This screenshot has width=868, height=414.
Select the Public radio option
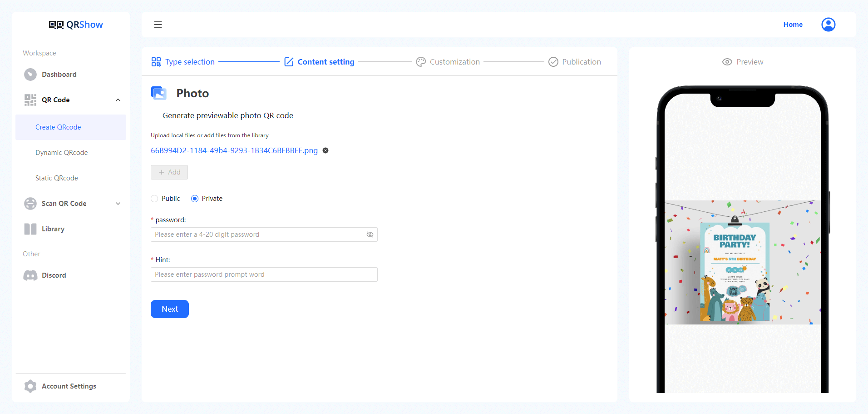(155, 199)
